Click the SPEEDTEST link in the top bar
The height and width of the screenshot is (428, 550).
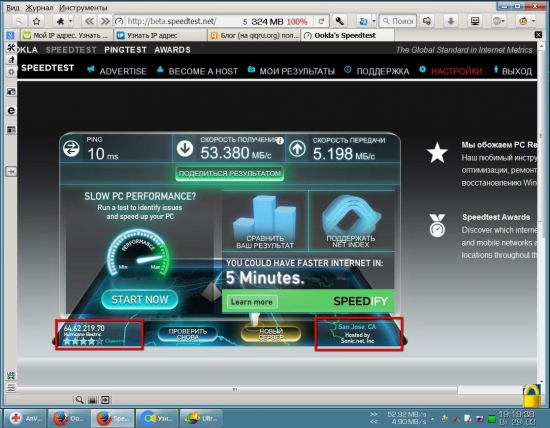pyautogui.click(x=71, y=50)
